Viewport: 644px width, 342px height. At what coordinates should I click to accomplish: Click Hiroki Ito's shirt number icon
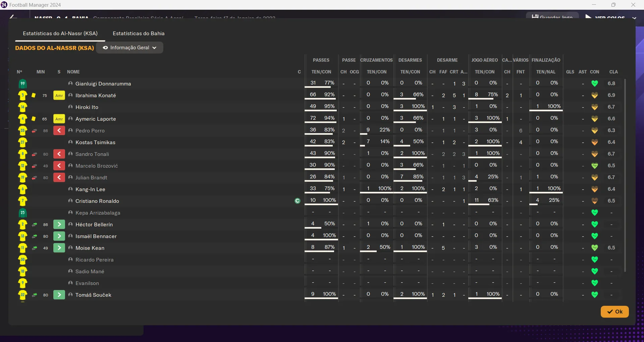[x=22, y=107]
